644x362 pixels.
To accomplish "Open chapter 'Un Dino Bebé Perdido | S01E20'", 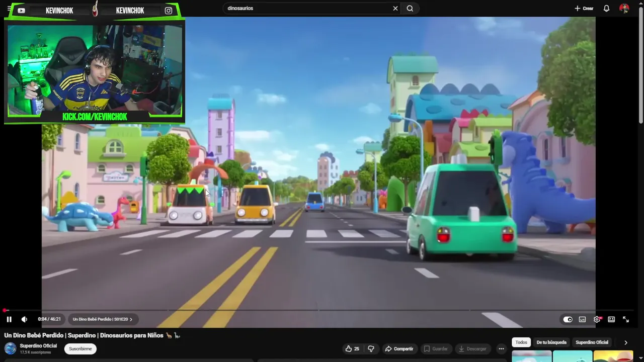I will (x=103, y=319).
